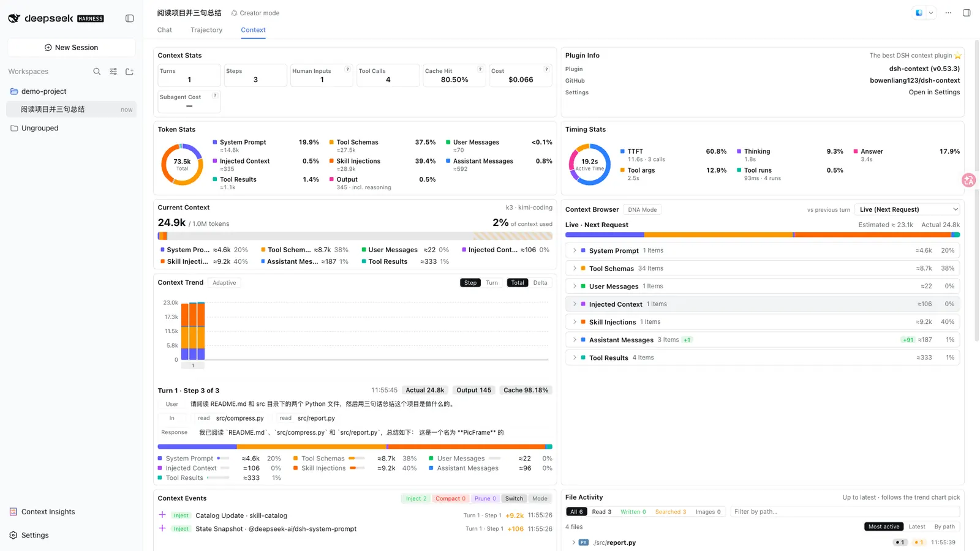
Task: Click the search workspaces icon
Action: pyautogui.click(x=97, y=72)
